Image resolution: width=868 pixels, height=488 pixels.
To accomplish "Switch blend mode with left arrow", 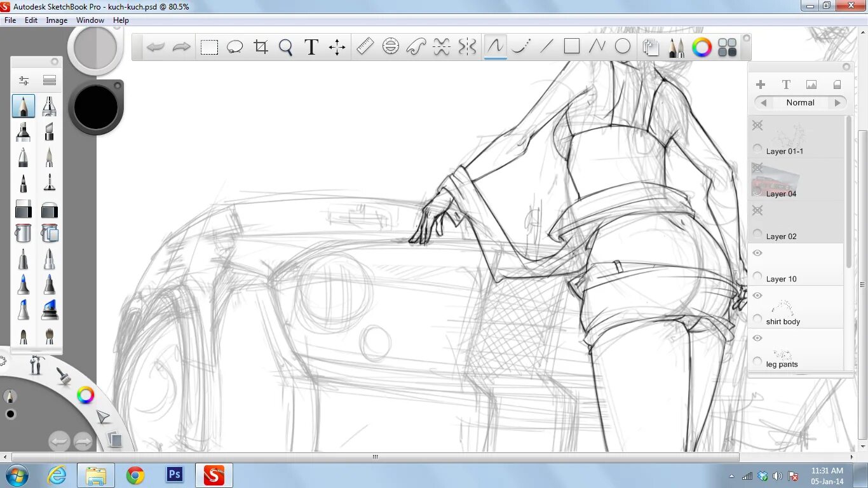I will tap(763, 102).
